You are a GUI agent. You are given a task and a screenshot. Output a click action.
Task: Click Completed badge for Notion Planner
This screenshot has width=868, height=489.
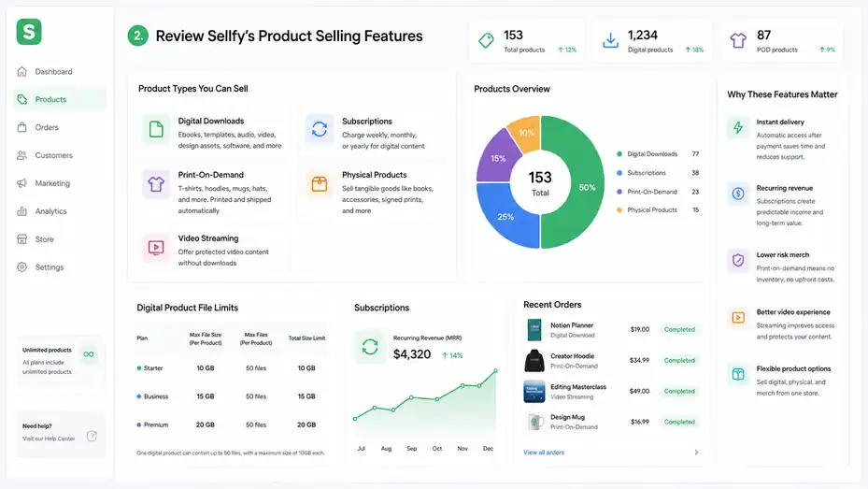(x=679, y=329)
